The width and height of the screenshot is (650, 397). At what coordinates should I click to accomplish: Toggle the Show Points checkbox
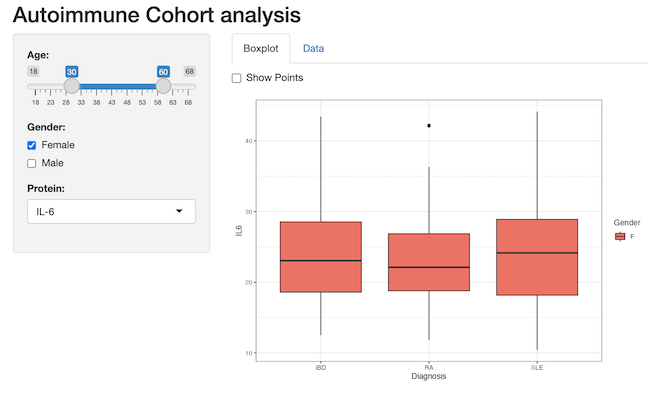[x=236, y=78]
